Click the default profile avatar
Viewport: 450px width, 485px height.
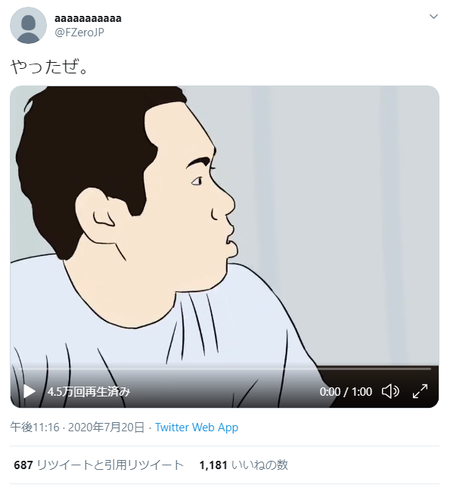click(28, 25)
